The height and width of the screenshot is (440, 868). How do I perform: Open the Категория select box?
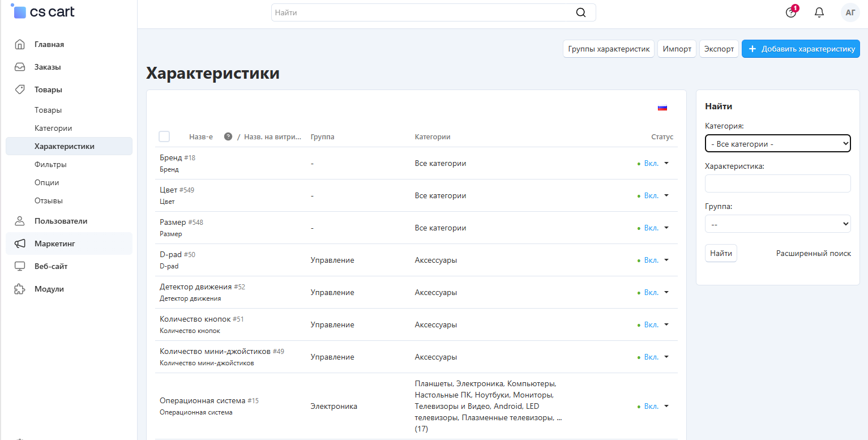pyautogui.click(x=777, y=144)
